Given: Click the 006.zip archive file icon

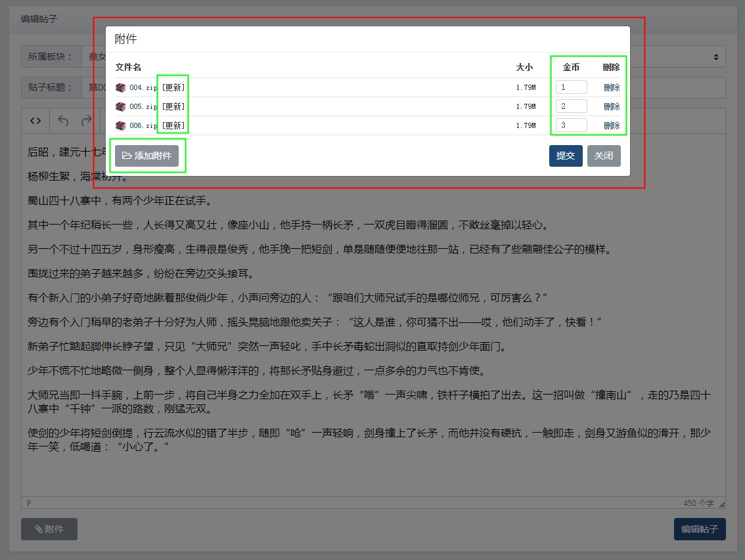Looking at the screenshot, I should click(x=120, y=125).
